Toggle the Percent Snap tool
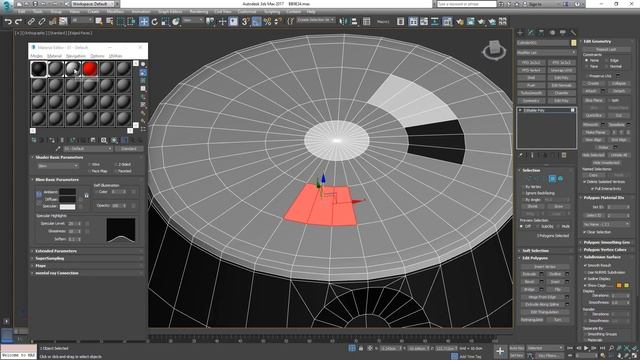Viewport: 640px width, 360px height. (267, 22)
